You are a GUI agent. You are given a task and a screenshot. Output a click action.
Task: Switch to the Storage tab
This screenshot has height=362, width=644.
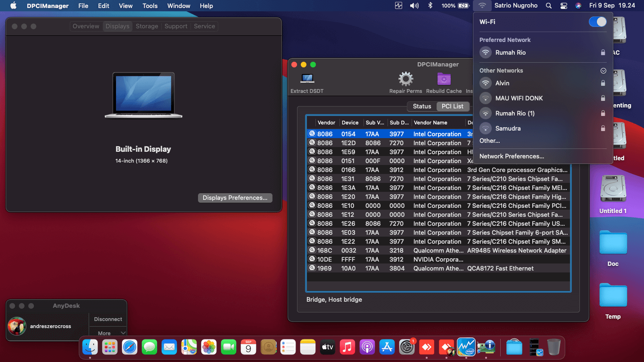point(147,26)
